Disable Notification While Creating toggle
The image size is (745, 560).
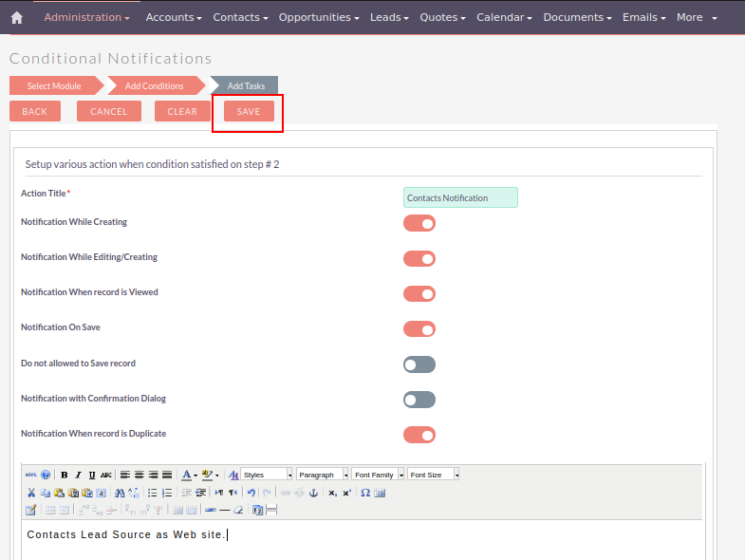pyautogui.click(x=419, y=223)
